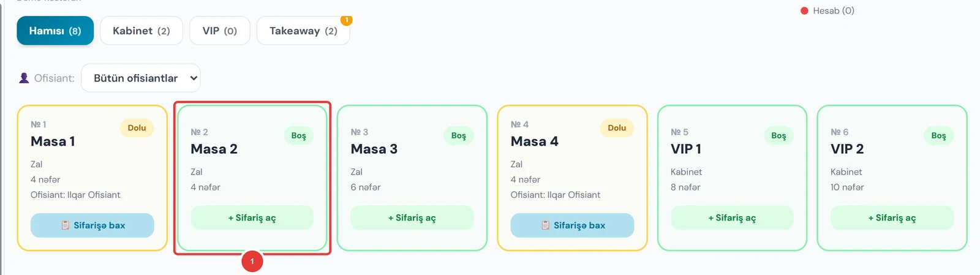The height and width of the screenshot is (275, 980).
Task: Click Sifariş aç on Masa 3
Action: click(x=412, y=218)
